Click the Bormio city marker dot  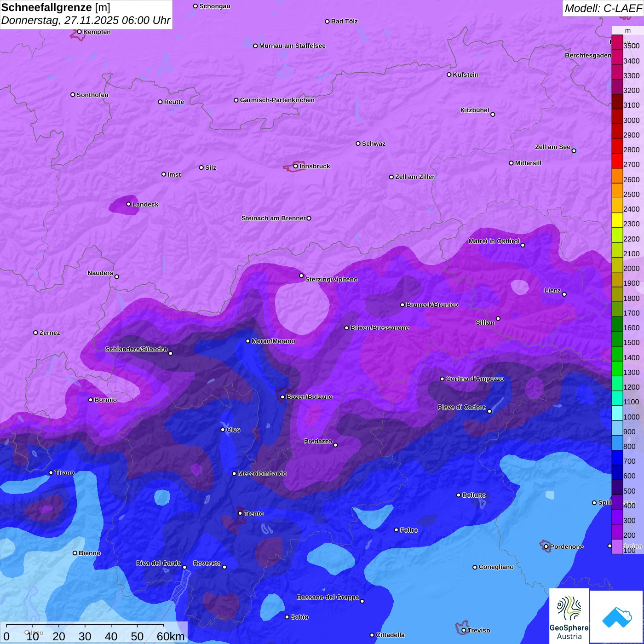tap(91, 400)
